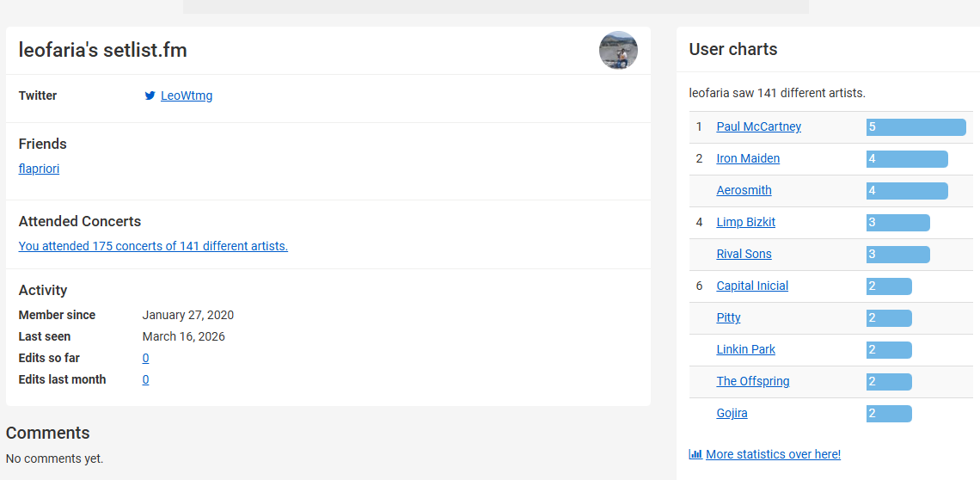Viewport: 980px width, 480px height.
Task: Click The Offspring's bar showing 2
Action: point(889,383)
